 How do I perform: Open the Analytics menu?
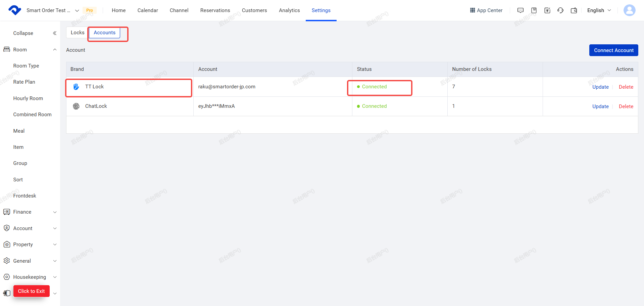(289, 10)
